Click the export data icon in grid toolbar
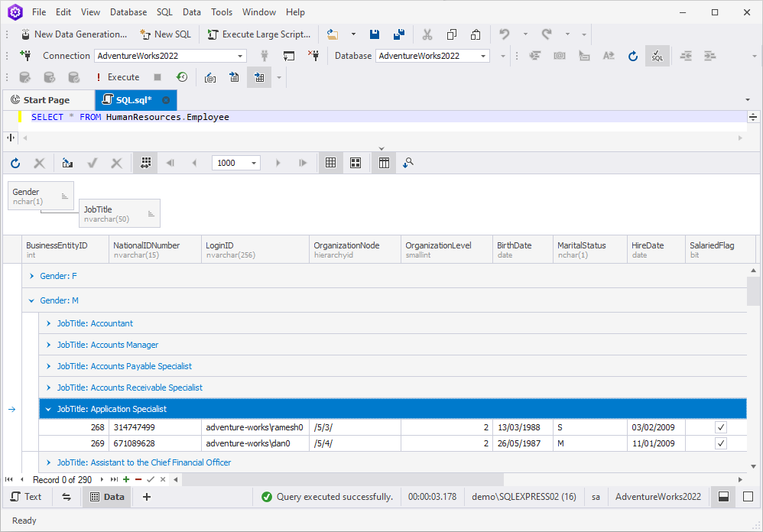Screen dimensions: 763x532 tap(67, 163)
